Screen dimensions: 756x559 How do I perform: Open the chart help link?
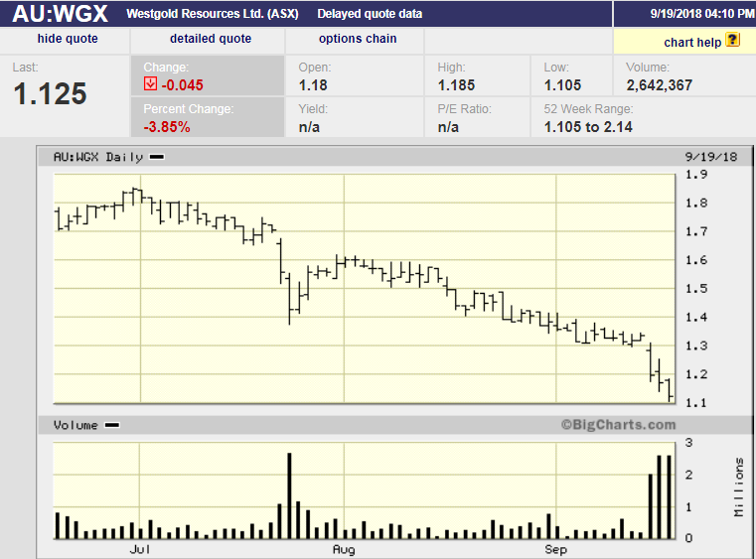pos(692,43)
